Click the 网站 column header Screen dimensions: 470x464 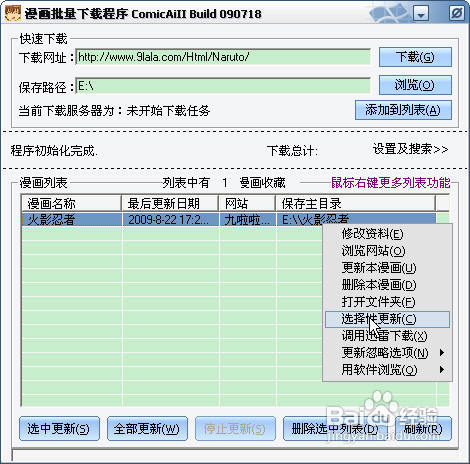click(x=247, y=203)
